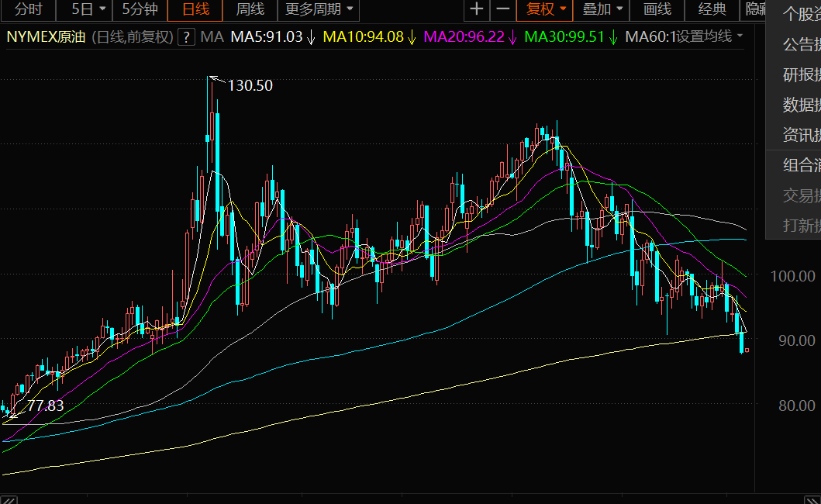Open 设置均线 moving average settings
Screen dimensions: 821x504
pos(709,37)
